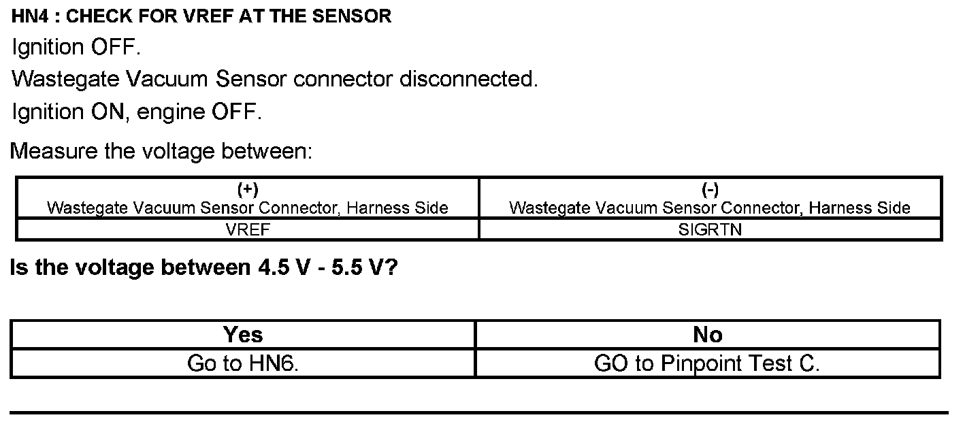
Task: Click the horizontal divider line at bottom
Action: [478, 412]
